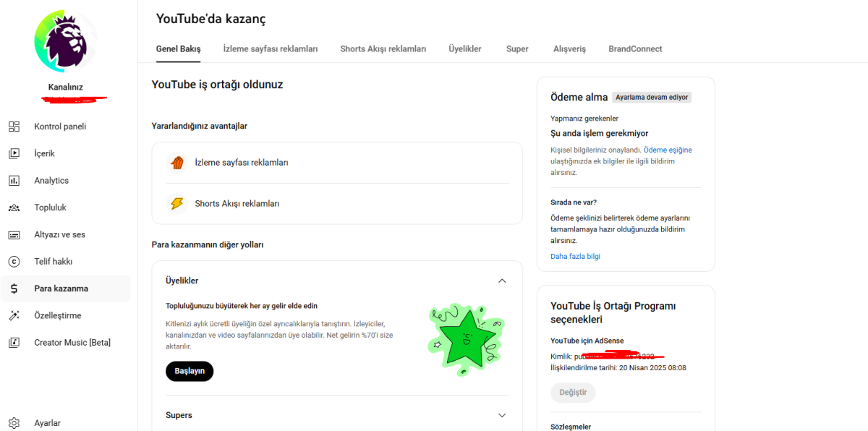Click the Analytics bar chart icon
868x431 pixels.
[14, 181]
